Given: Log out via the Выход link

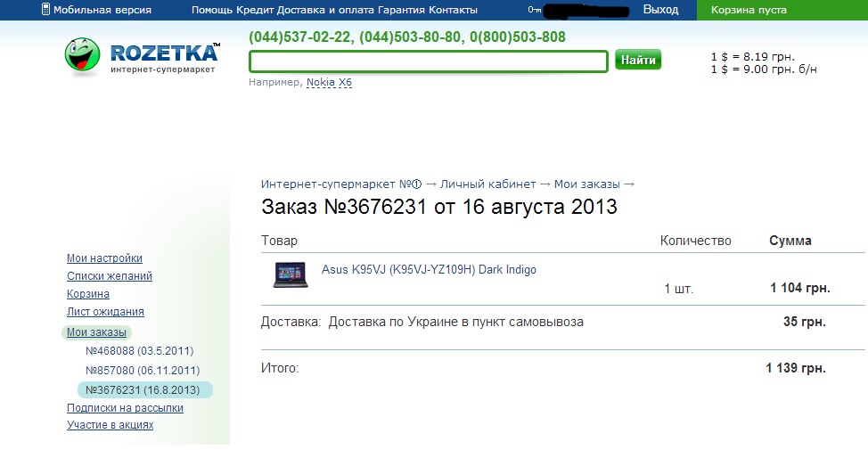Looking at the screenshot, I should (660, 10).
